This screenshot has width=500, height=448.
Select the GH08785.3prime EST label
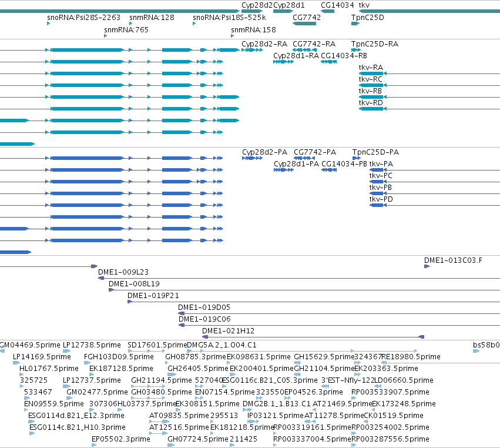(x=196, y=357)
